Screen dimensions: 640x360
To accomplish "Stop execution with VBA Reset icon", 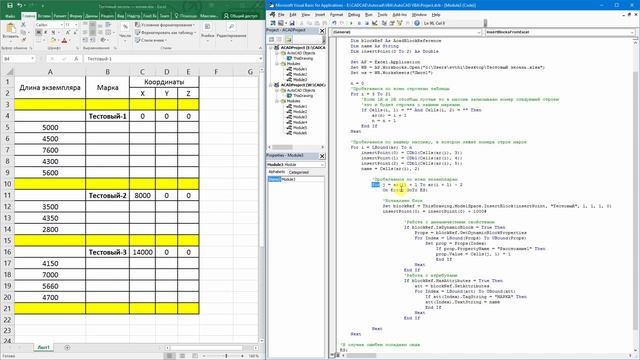I will (367, 23).
